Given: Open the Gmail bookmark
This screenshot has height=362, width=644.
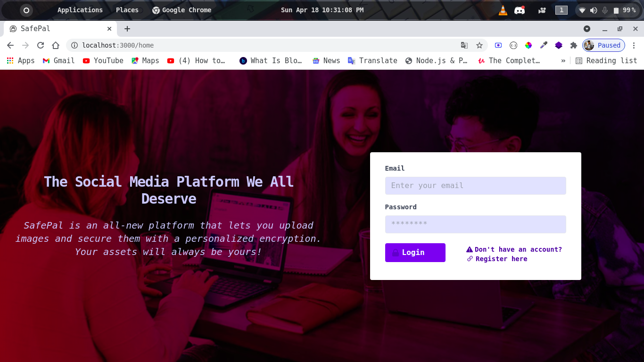Looking at the screenshot, I should tap(58, 60).
